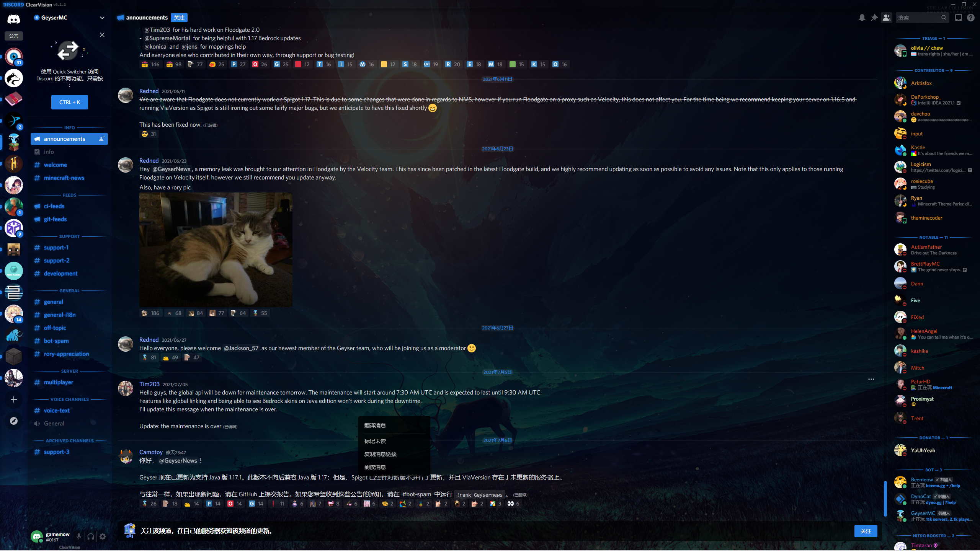Toggle the 186 reaction under cat picture
The height and width of the screenshot is (551, 980).
(150, 313)
